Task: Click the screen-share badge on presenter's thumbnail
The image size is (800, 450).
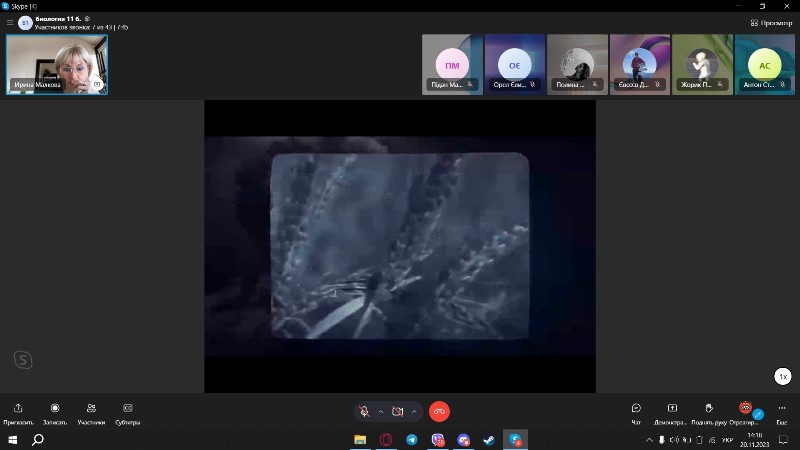Action: tap(97, 84)
